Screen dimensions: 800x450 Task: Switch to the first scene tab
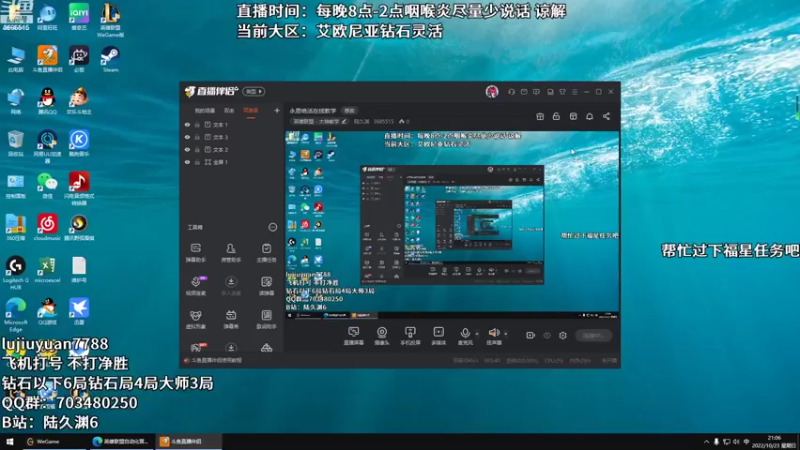tap(205, 110)
